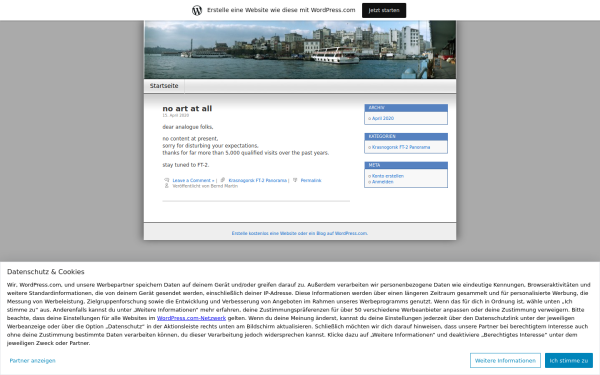Click Partner anzeigen in cookie banner
The image size is (600, 375).
(x=33, y=360)
